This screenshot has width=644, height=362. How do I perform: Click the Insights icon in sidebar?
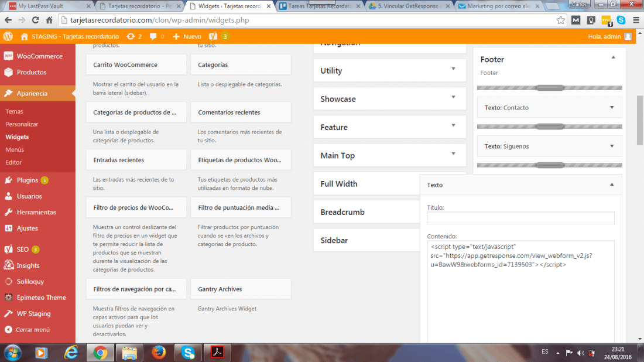tap(9, 265)
